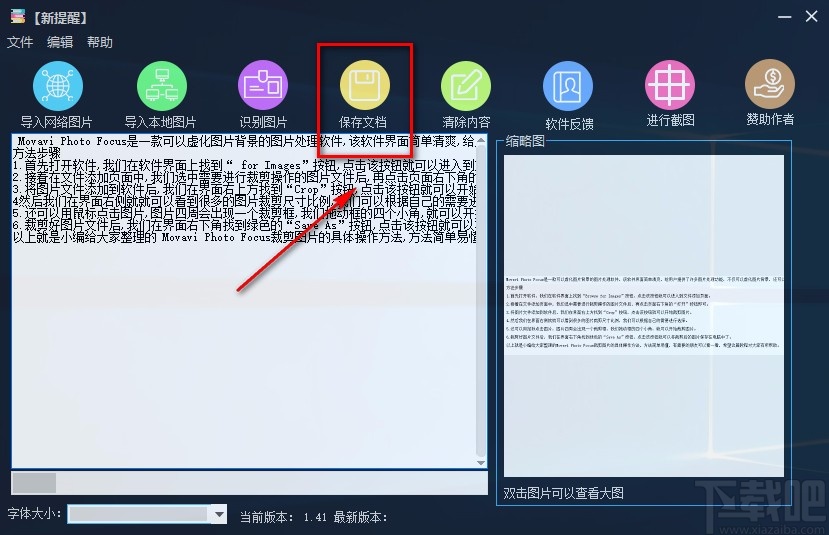Screen dimensions: 829x535
Task: Click the line starting 以上就是小编
Action: point(244,237)
